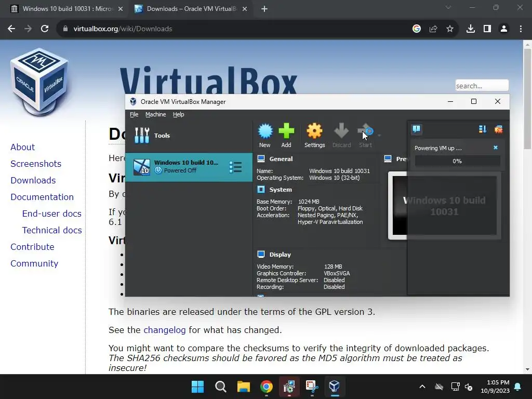Screen dimensions: 532x399
Task: Click the System section header
Action: coord(281,190)
